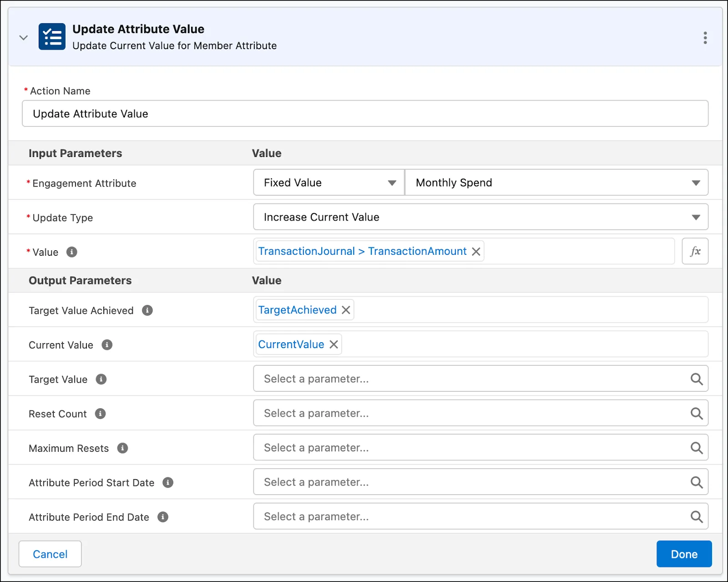Click the Done button

[684, 554]
